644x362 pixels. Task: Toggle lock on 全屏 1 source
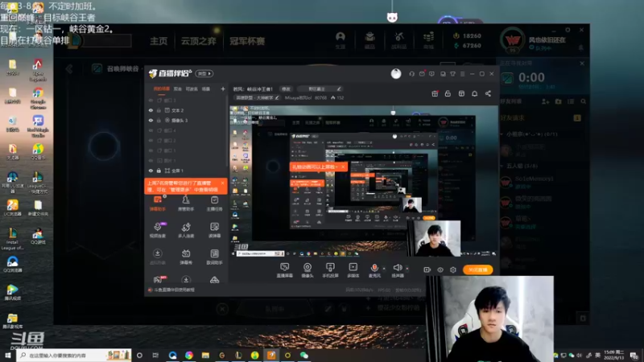click(x=159, y=171)
